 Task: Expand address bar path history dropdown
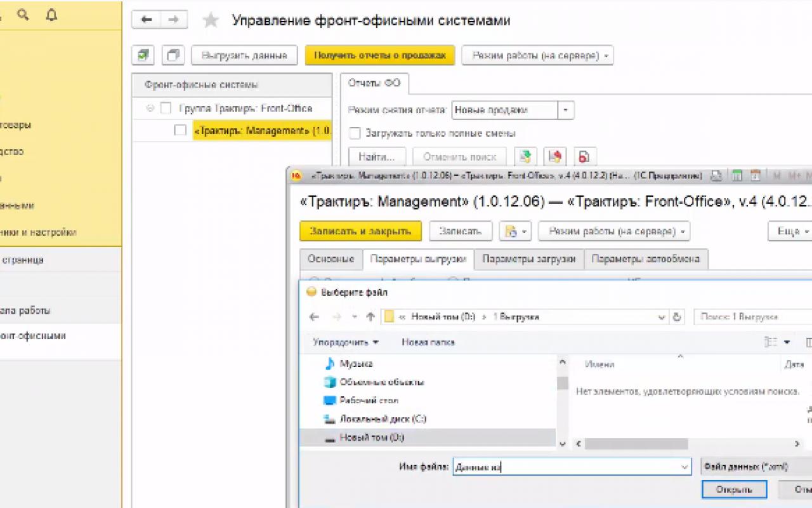(x=662, y=317)
